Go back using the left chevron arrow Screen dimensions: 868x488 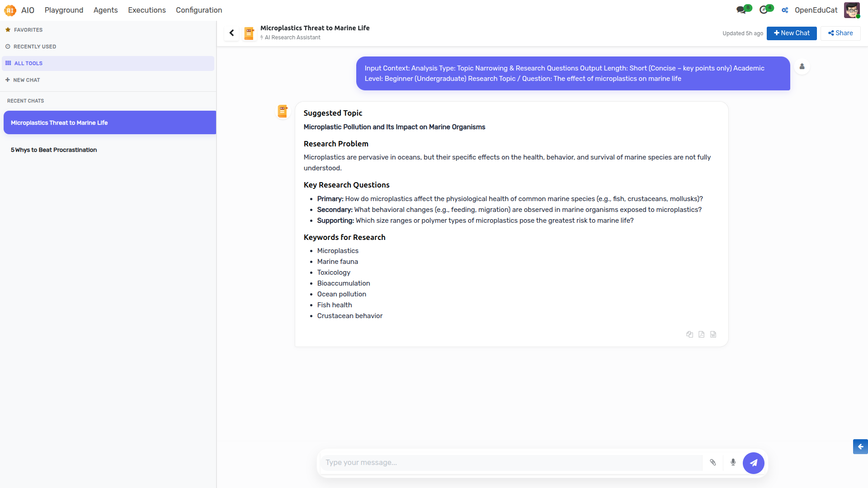click(231, 33)
